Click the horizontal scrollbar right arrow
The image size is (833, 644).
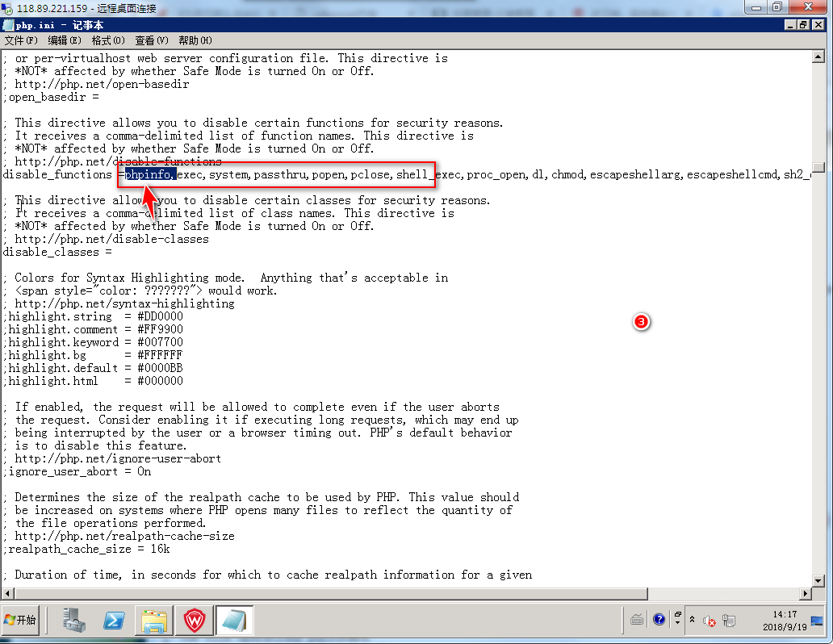805,594
